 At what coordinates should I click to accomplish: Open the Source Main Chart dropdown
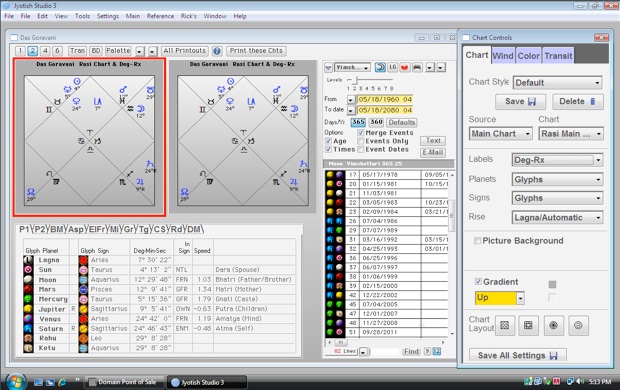pyautogui.click(x=501, y=134)
